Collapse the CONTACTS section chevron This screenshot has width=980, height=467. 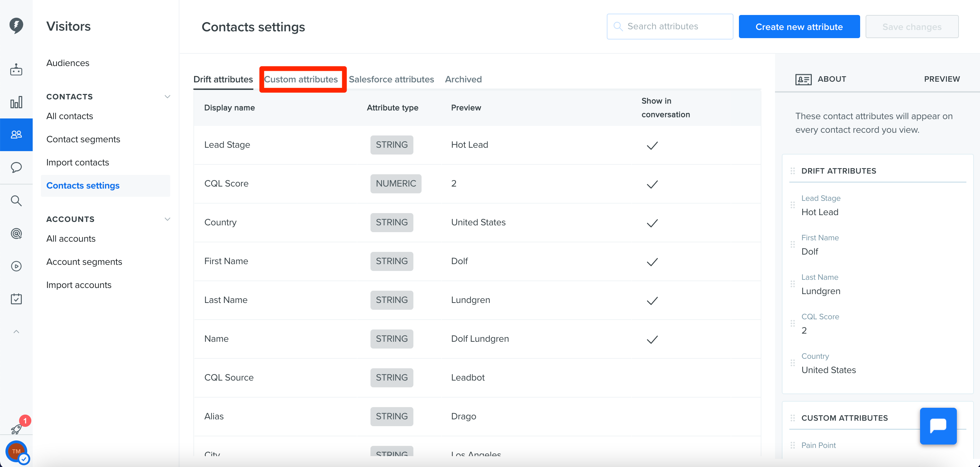tap(167, 97)
